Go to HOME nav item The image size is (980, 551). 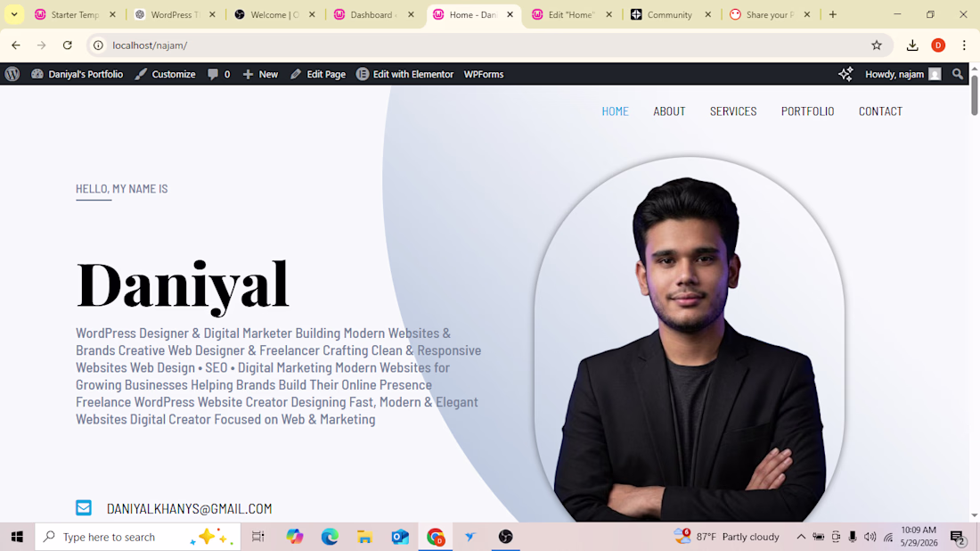(615, 111)
